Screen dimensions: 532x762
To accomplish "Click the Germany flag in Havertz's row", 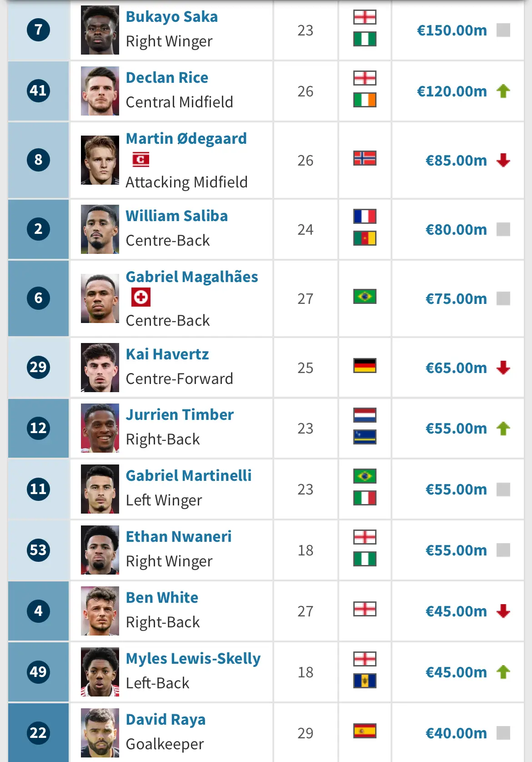I will tap(365, 366).
